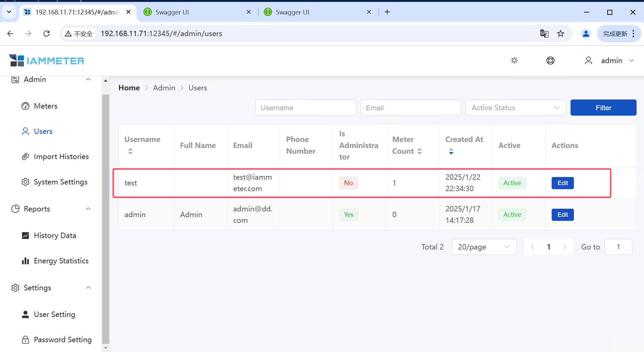Reload the page using browser refresh
Viewport: 644px width, 352px height.
click(x=47, y=34)
